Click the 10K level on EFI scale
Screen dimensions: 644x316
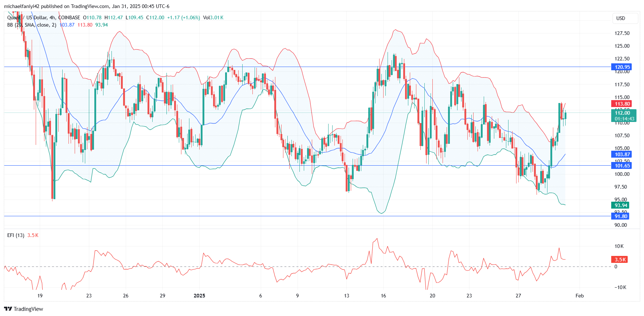click(619, 246)
